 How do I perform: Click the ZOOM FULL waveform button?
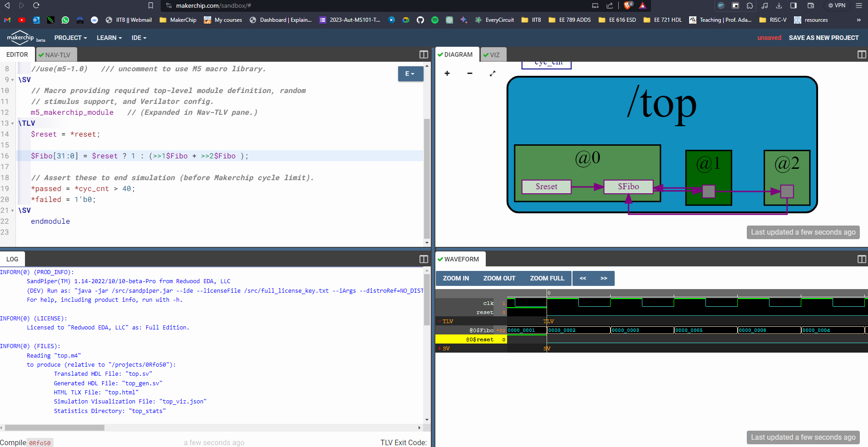[547, 278]
